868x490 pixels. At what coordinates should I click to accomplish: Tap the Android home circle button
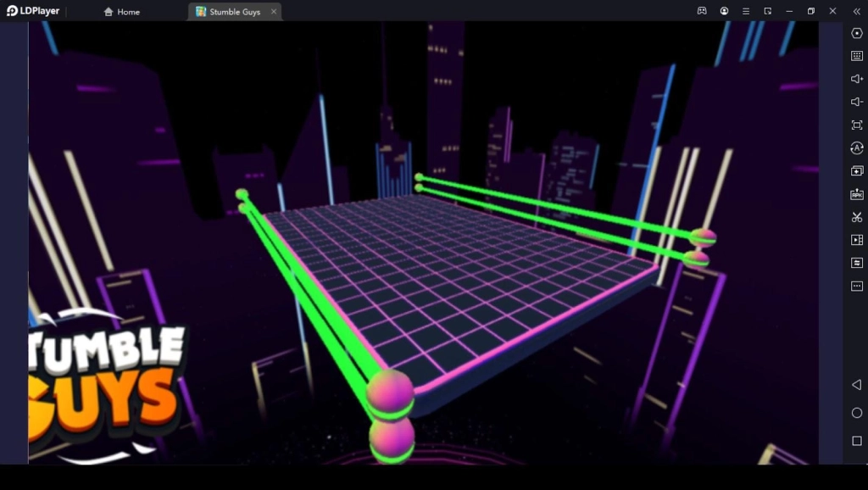(x=857, y=413)
